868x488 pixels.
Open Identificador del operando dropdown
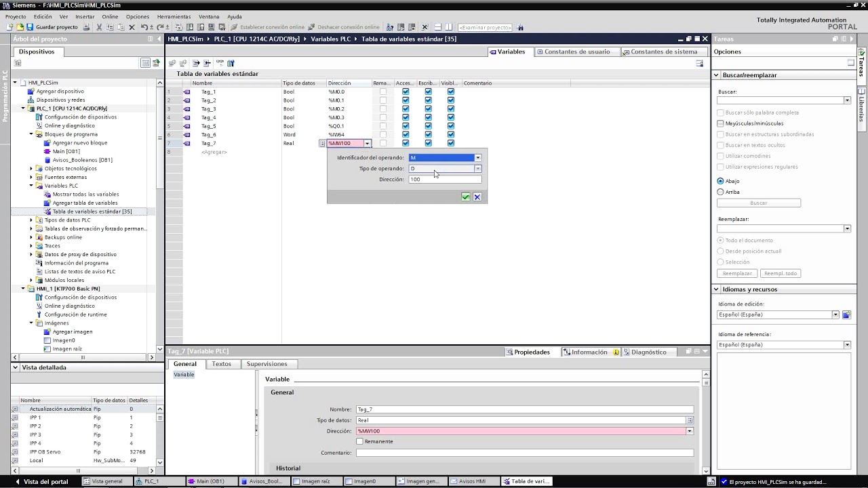(x=478, y=158)
